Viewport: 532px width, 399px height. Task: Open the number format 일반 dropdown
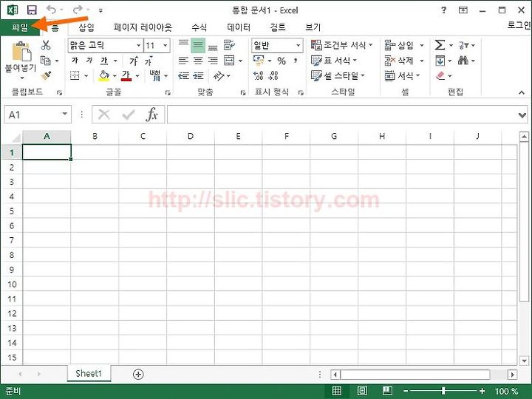(298, 45)
